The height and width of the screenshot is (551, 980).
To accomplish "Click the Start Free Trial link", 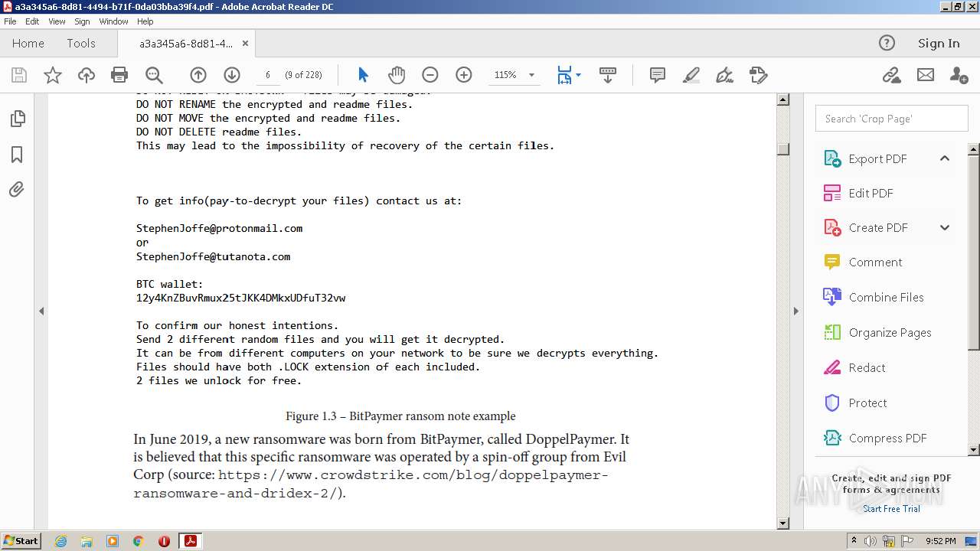I will coord(891,509).
